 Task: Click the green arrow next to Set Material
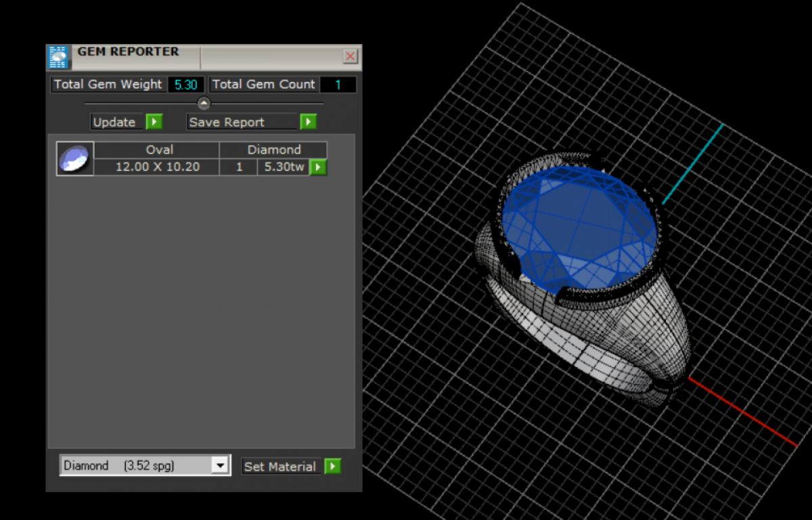tap(332, 466)
